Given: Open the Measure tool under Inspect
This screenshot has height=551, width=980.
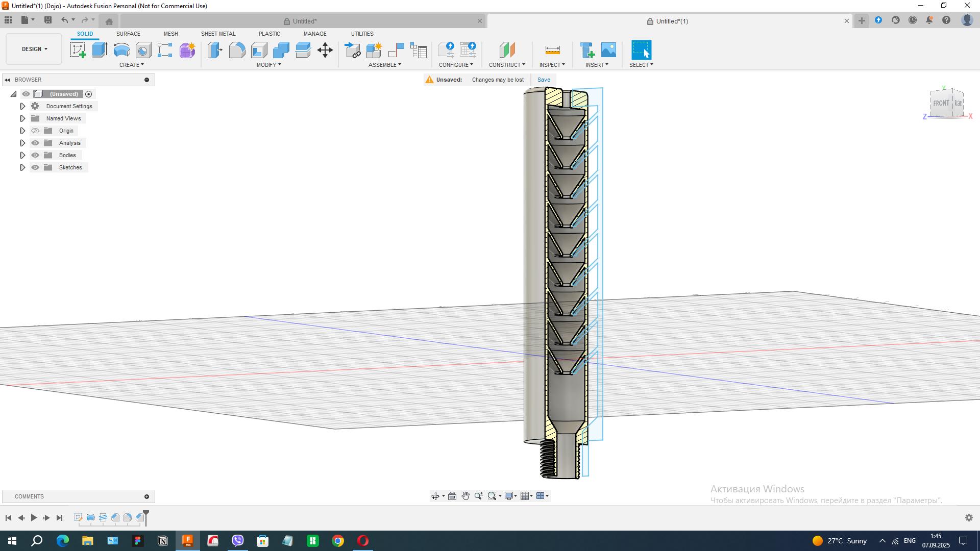Looking at the screenshot, I should click(552, 50).
